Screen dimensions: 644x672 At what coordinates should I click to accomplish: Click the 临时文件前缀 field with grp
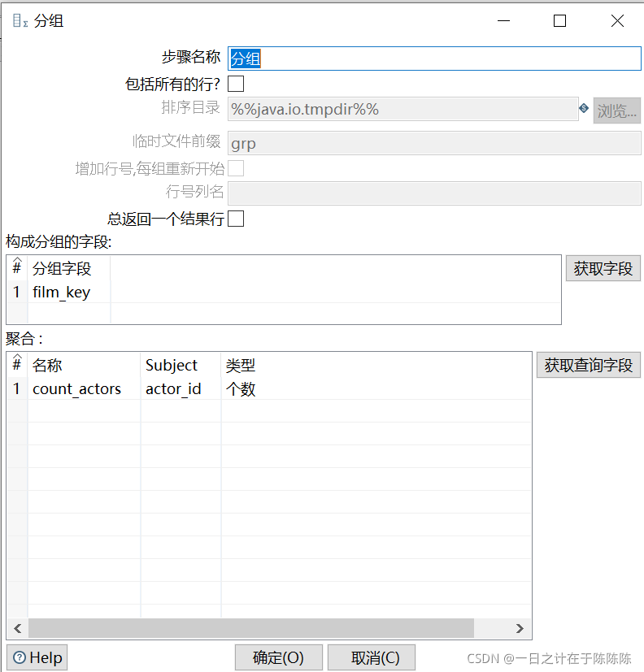[434, 143]
